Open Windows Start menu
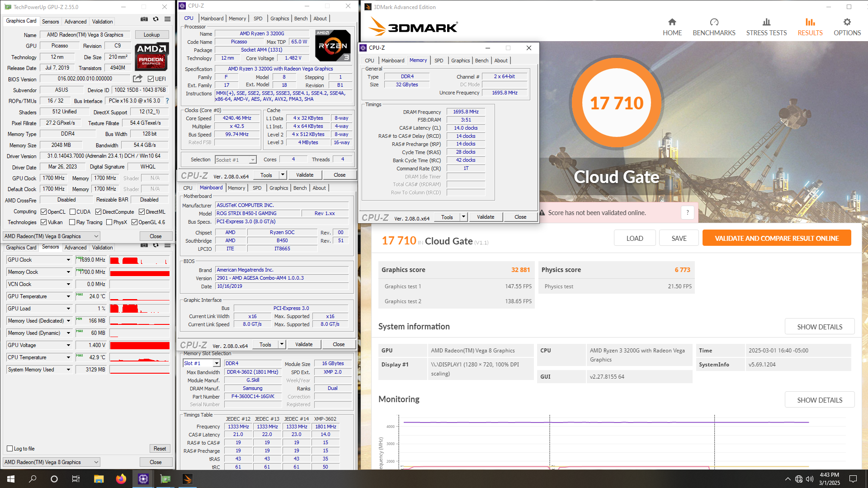This screenshot has height=488, width=868. pyautogui.click(x=11, y=479)
